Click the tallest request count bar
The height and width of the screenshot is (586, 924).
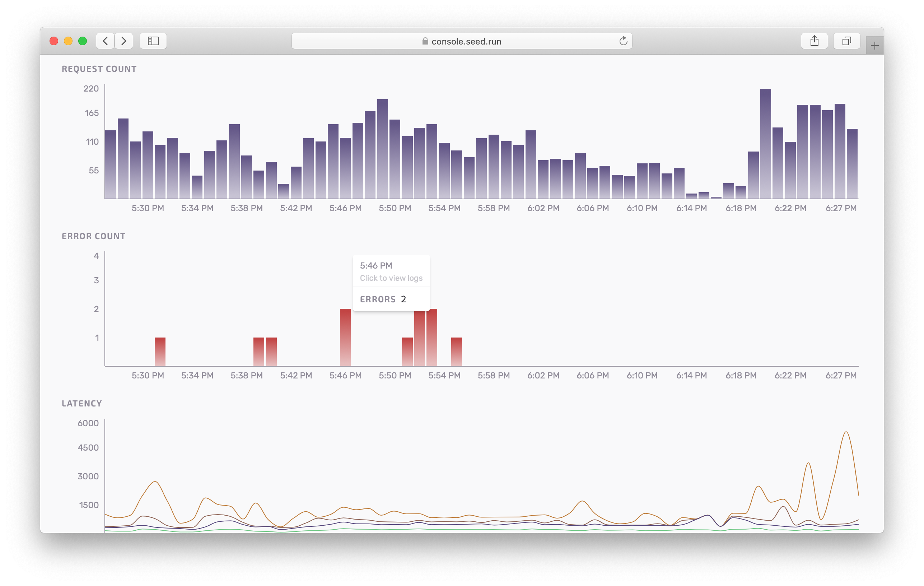[x=765, y=144]
